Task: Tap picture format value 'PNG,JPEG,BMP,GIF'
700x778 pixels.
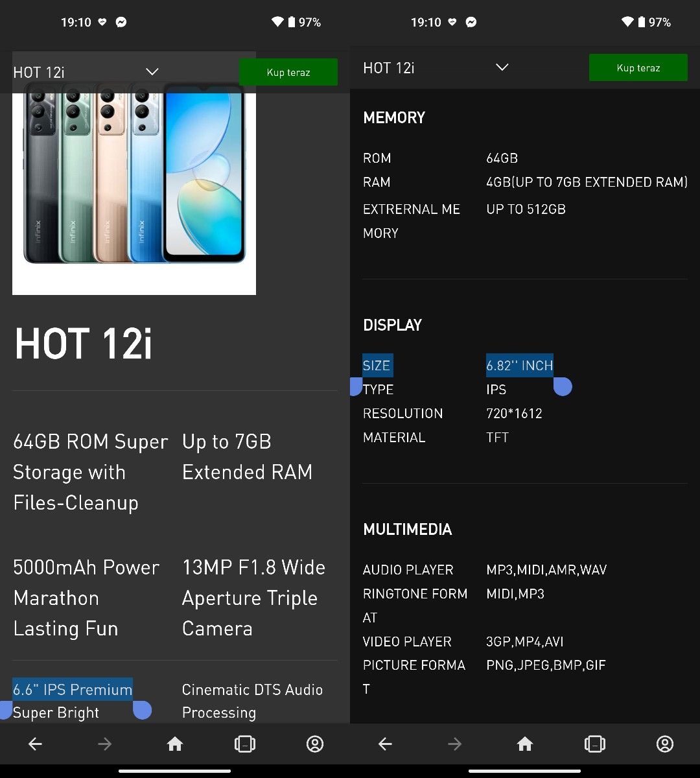Action: pos(546,665)
